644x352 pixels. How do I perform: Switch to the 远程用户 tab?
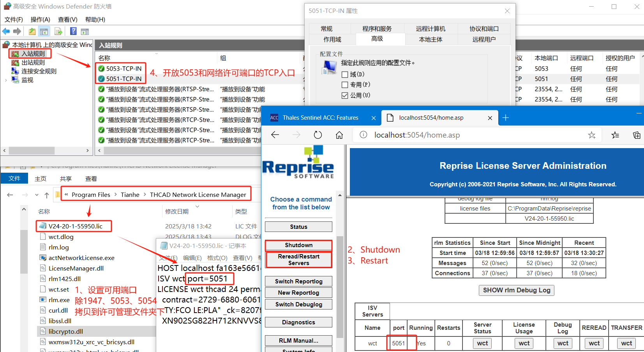point(484,39)
